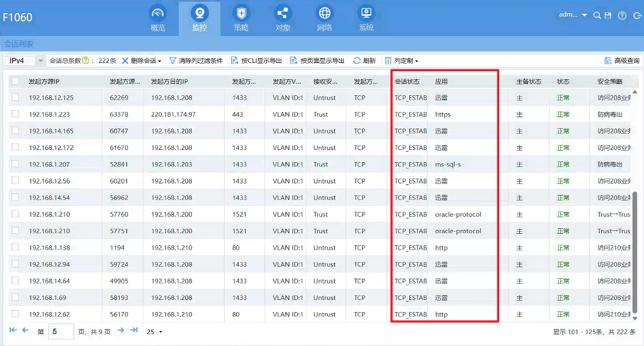Open the page size 25 dropdown
The width and height of the screenshot is (644, 346).
click(x=154, y=332)
